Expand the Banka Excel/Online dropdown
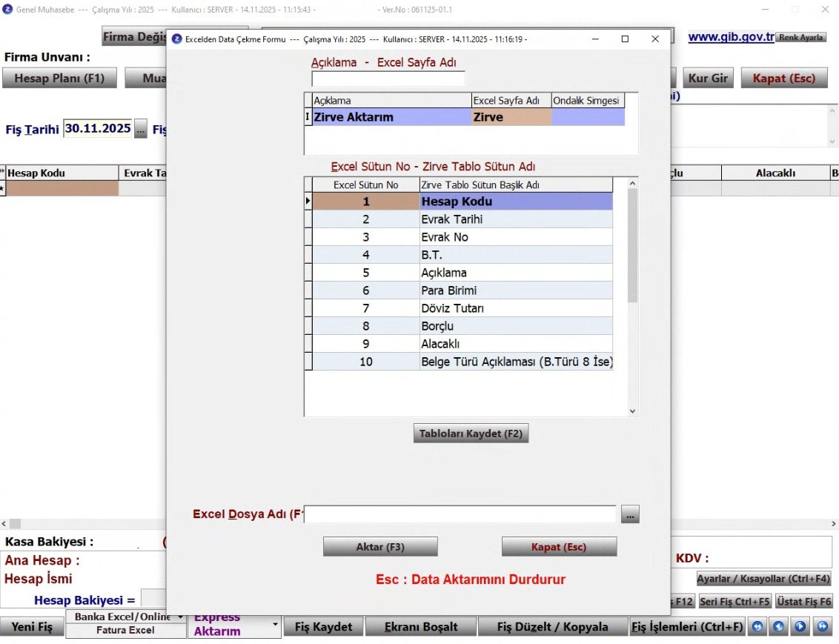This screenshot has width=839, height=644. (179, 617)
